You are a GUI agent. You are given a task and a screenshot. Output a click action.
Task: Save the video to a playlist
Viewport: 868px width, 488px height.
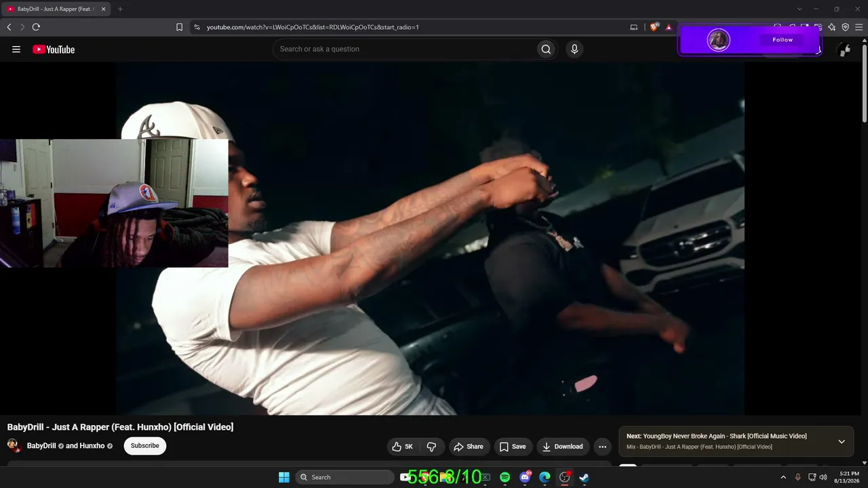[x=513, y=447]
